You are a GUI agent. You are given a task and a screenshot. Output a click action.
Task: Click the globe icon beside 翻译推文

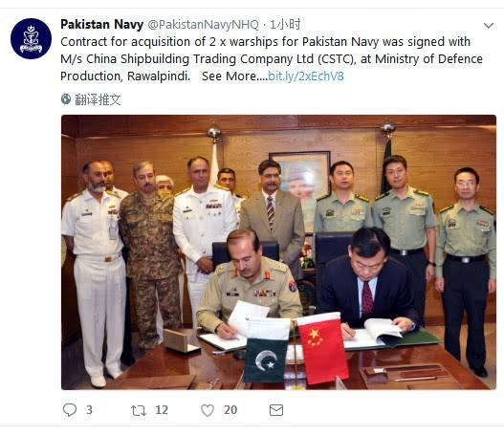[x=66, y=99]
